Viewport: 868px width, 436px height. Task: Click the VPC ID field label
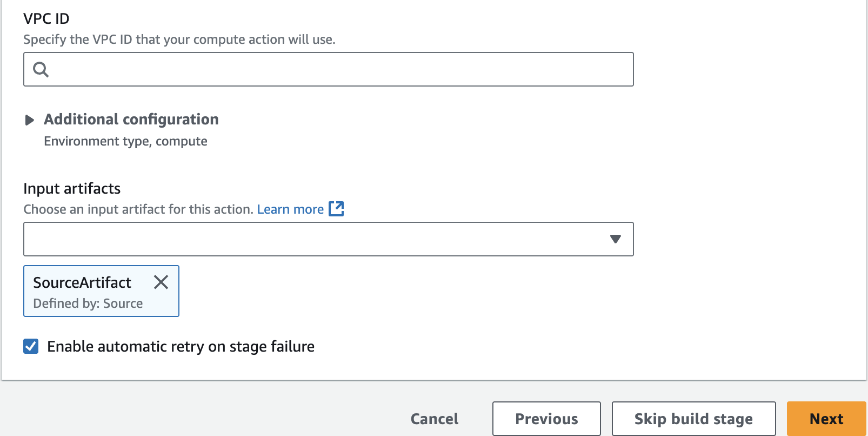[46, 18]
